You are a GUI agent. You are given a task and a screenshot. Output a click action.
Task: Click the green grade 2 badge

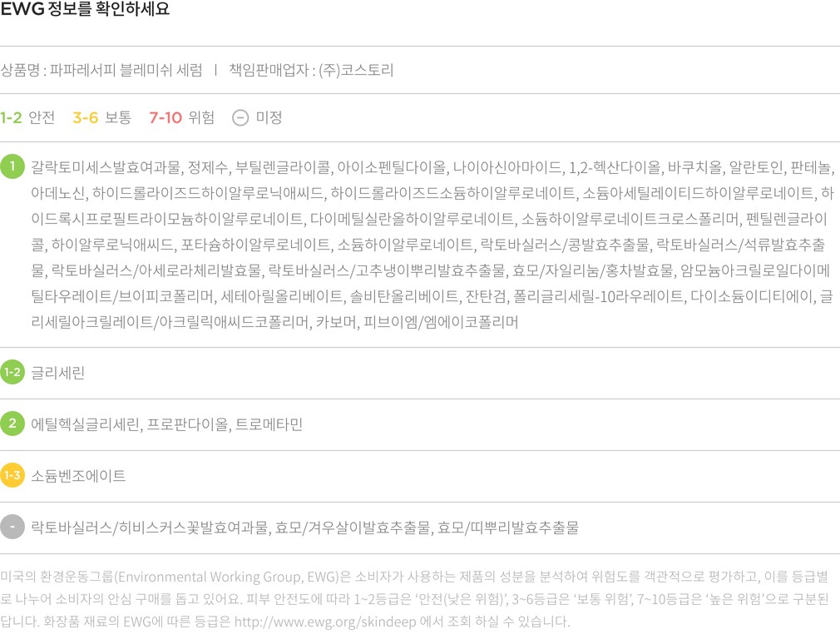pos(12,424)
